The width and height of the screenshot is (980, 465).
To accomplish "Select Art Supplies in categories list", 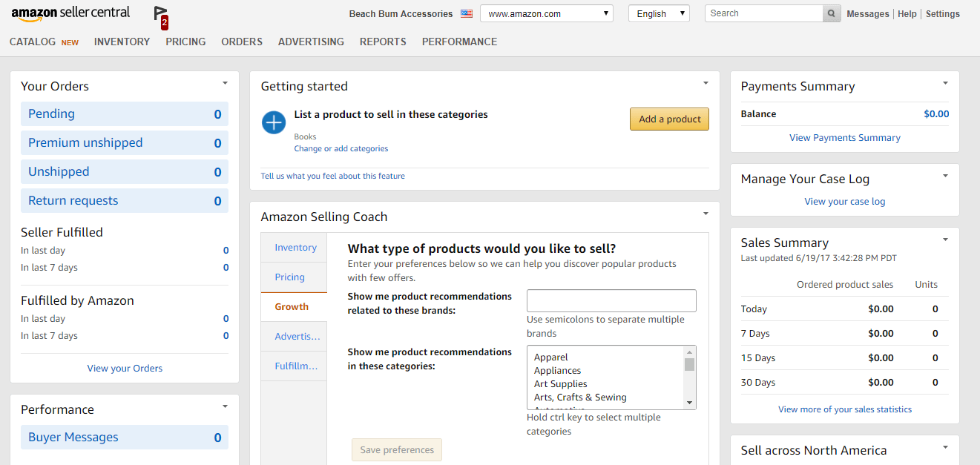I will coord(561,384).
